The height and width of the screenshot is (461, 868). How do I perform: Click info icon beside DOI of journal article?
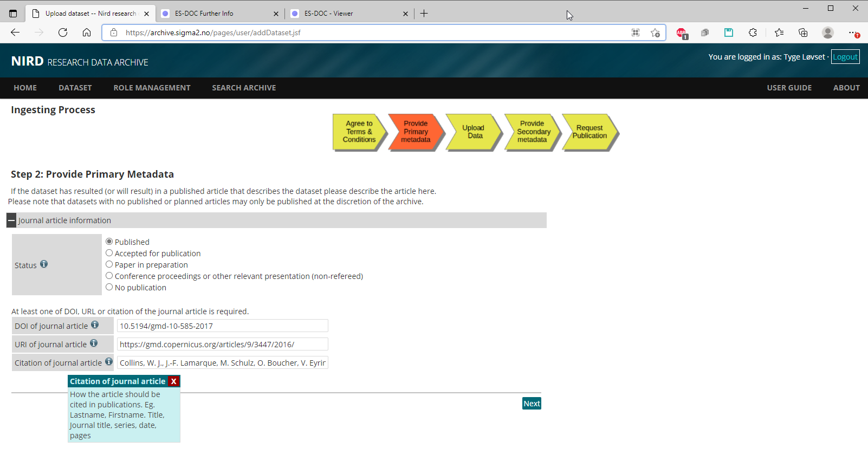(x=95, y=325)
